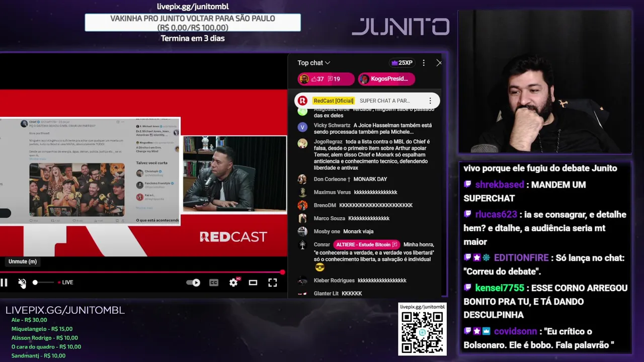
Task: Click donor entry Alisson Rodrigo - R$ 10,00
Action: [45, 338]
